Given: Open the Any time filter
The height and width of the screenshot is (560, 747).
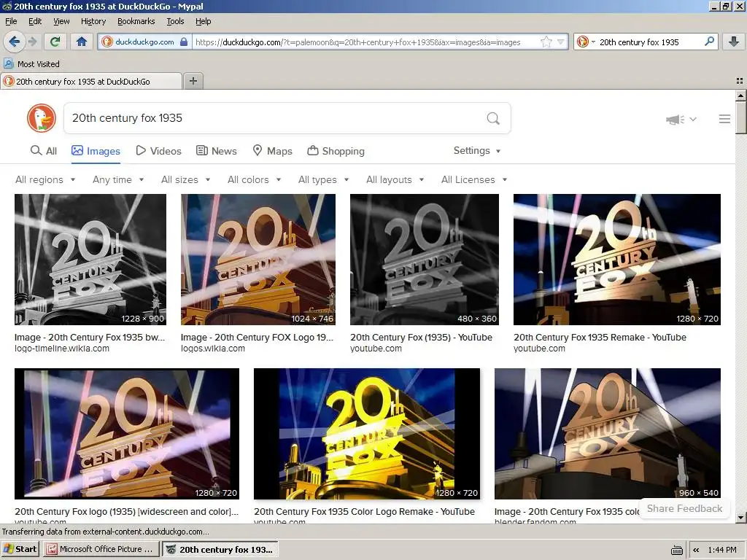Looking at the screenshot, I should [118, 179].
